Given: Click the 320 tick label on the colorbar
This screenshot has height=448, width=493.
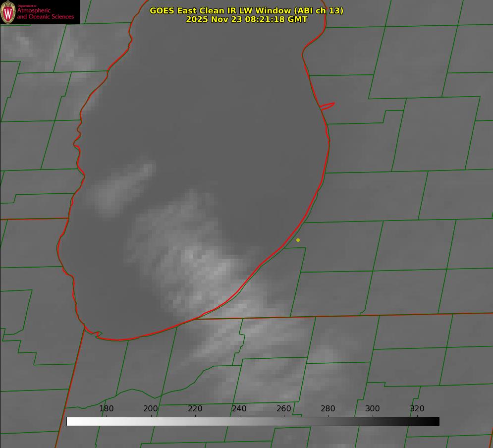Looking at the screenshot, I should click(x=417, y=408).
